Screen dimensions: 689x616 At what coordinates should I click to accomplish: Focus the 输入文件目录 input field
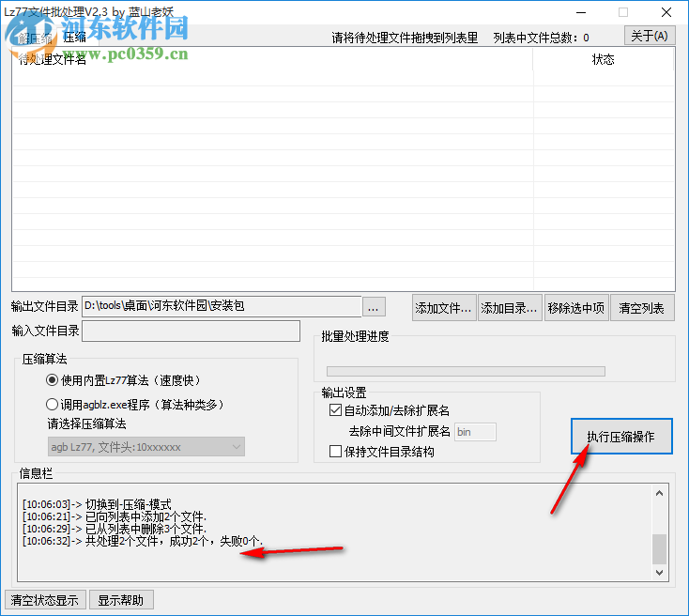191,331
